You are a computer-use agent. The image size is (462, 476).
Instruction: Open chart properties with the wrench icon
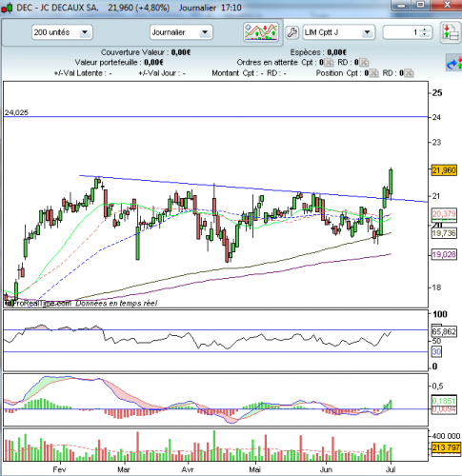(x=291, y=32)
